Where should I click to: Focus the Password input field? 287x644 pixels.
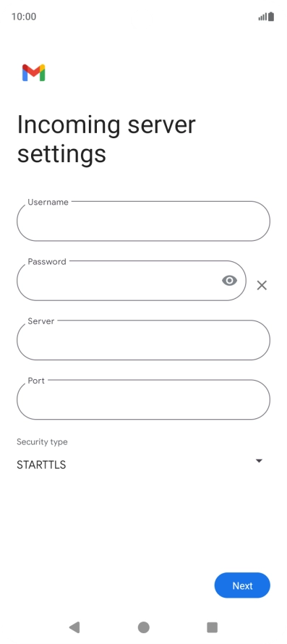tap(132, 281)
